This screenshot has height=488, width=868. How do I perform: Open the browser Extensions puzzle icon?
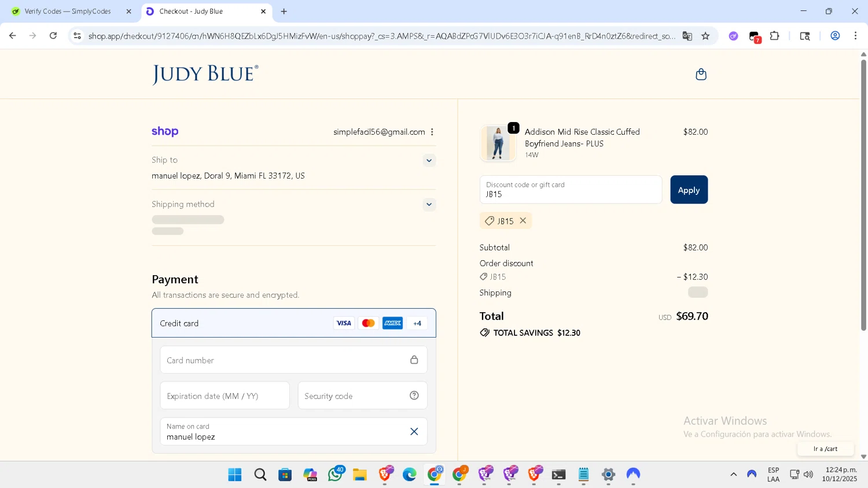coord(774,36)
